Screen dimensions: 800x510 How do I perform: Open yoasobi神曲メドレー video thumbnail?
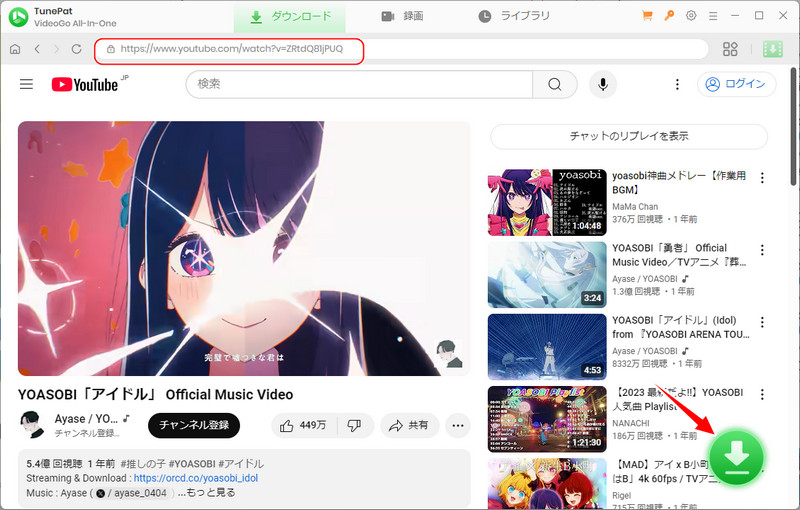547,202
